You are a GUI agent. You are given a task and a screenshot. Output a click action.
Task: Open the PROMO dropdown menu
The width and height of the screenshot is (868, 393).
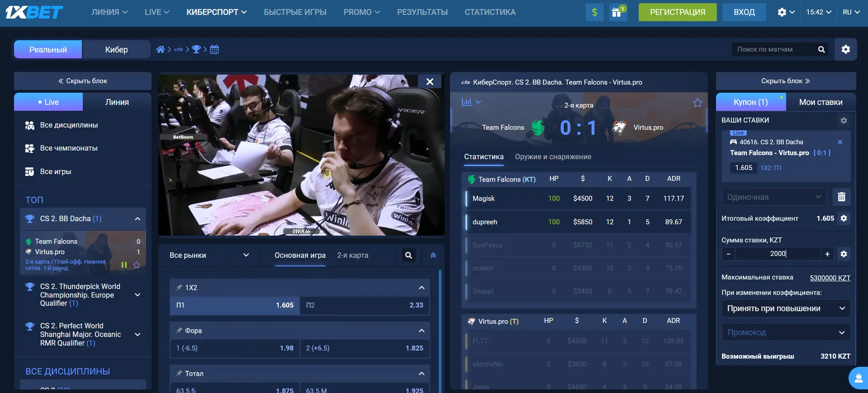[362, 12]
